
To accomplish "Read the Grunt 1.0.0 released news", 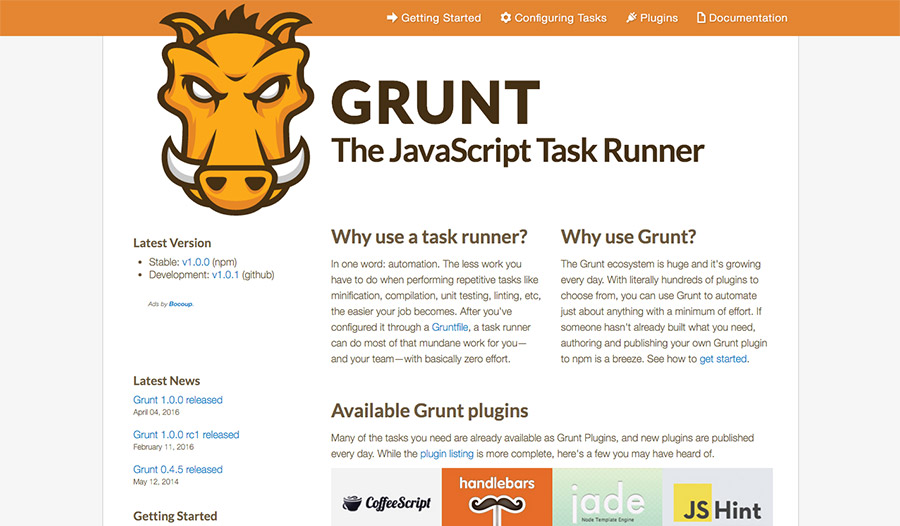I will pyautogui.click(x=177, y=400).
